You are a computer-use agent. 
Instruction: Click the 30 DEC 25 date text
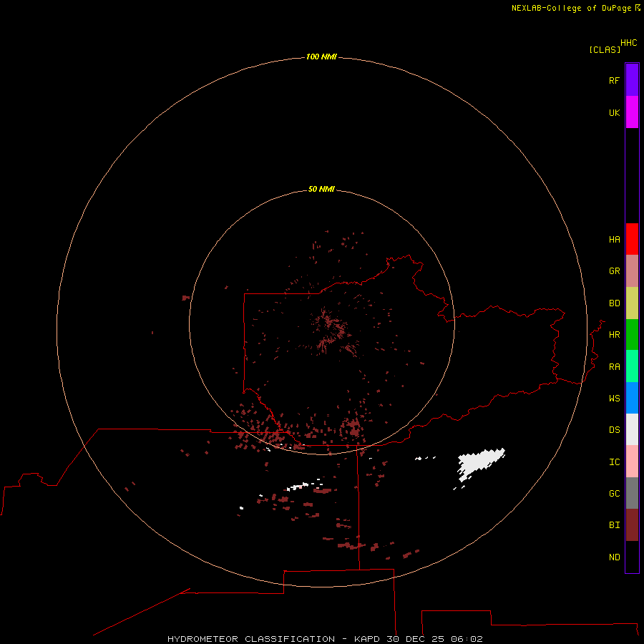(x=415, y=639)
